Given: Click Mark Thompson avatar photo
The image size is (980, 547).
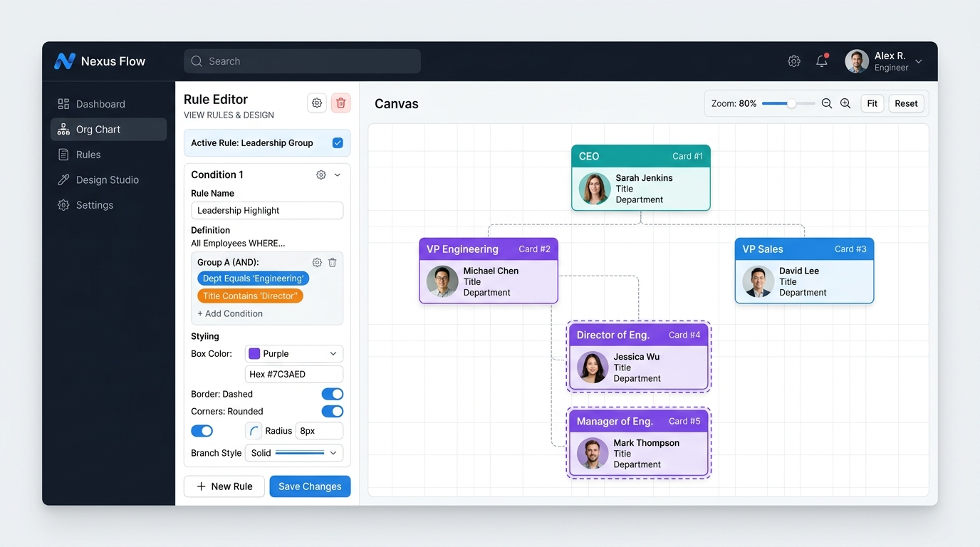Looking at the screenshot, I should tap(593, 454).
